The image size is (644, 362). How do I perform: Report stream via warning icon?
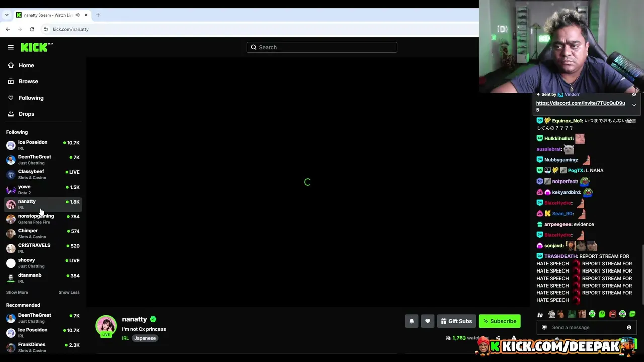click(514, 338)
